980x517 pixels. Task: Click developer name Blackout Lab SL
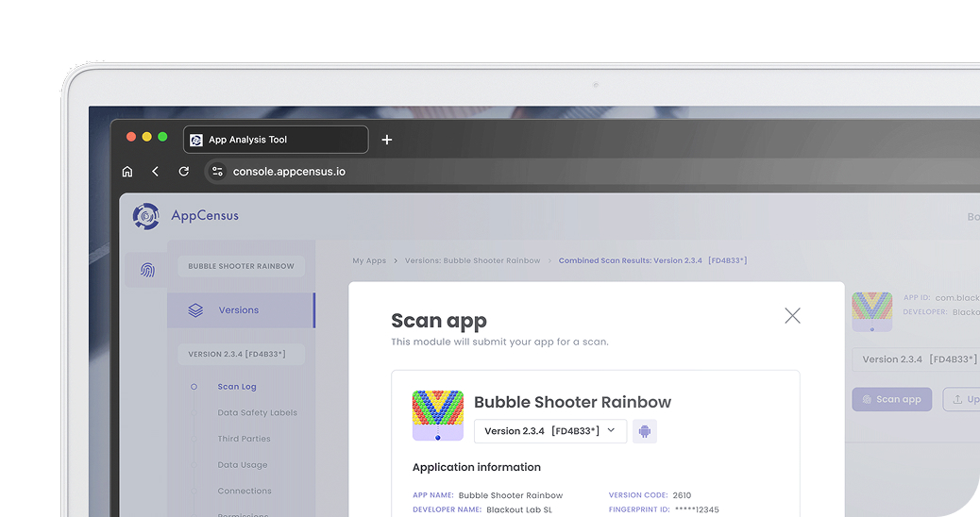[519, 509]
